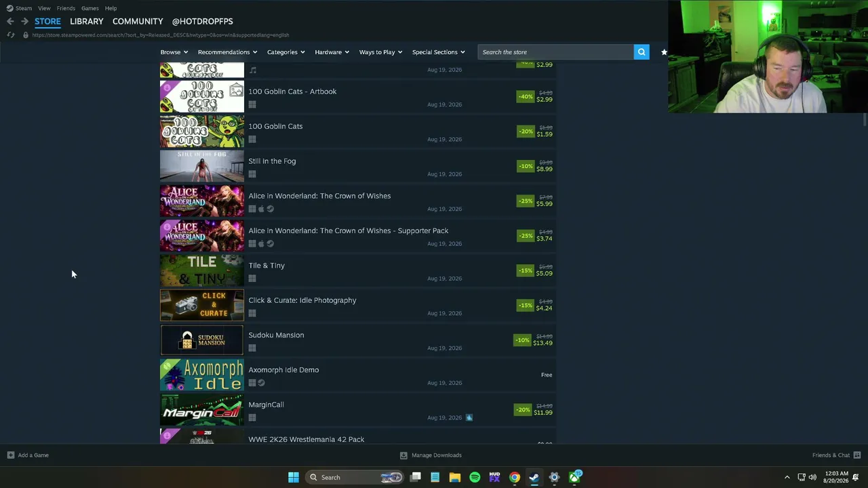The height and width of the screenshot is (488, 868).
Task: Click the SteamOS icon under Axomorph Idle Demo
Action: [x=261, y=383]
